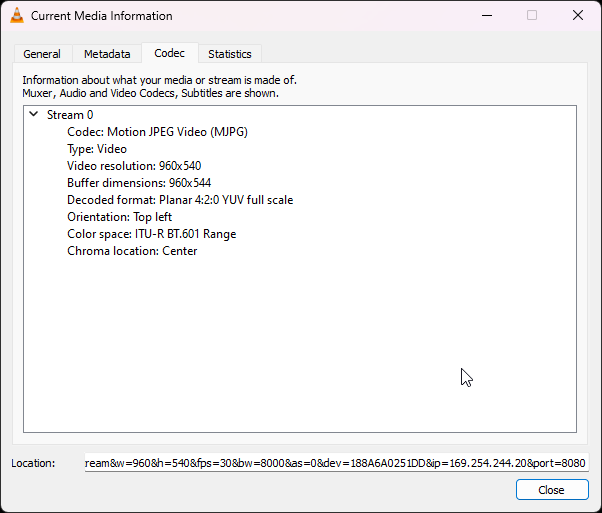This screenshot has width=602, height=513.
Task: Select Orientation: Top left row
Action: (x=119, y=217)
